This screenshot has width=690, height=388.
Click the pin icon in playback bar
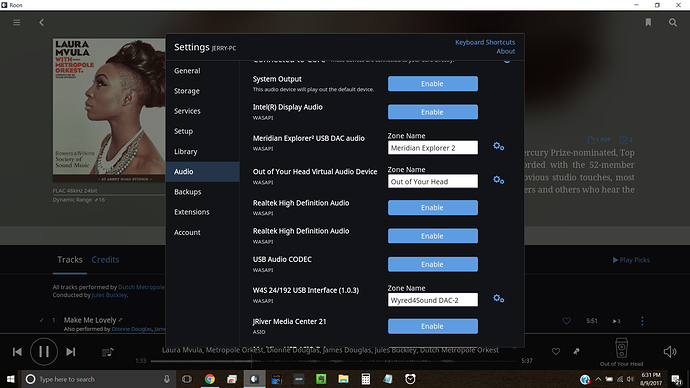(576, 351)
